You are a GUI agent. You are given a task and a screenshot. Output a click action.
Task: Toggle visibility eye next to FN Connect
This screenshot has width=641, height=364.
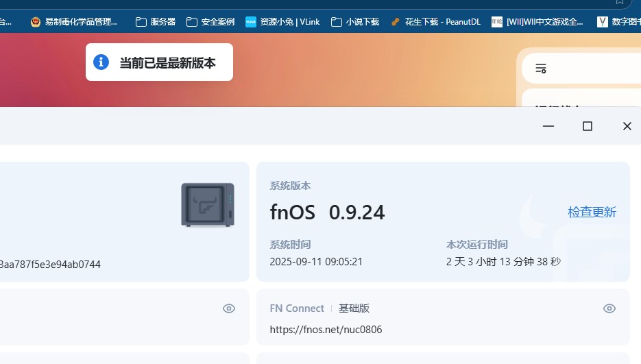[x=609, y=308]
